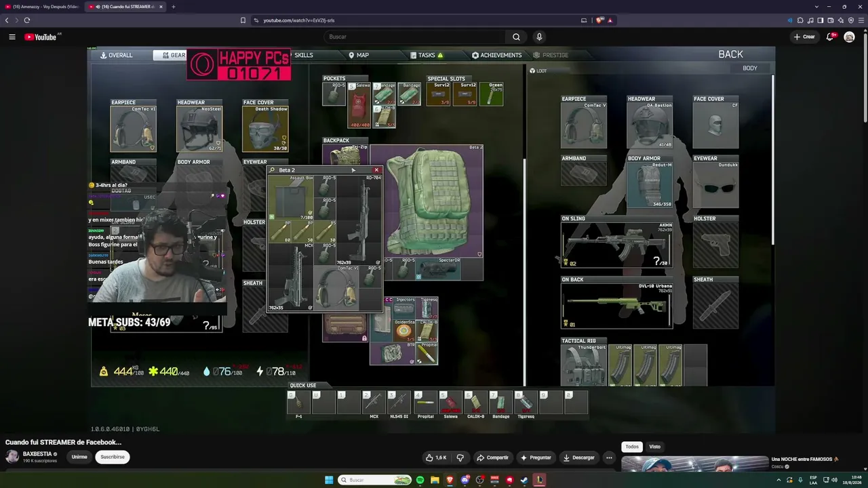Select the NeoSteel headwear slot

coord(199,129)
